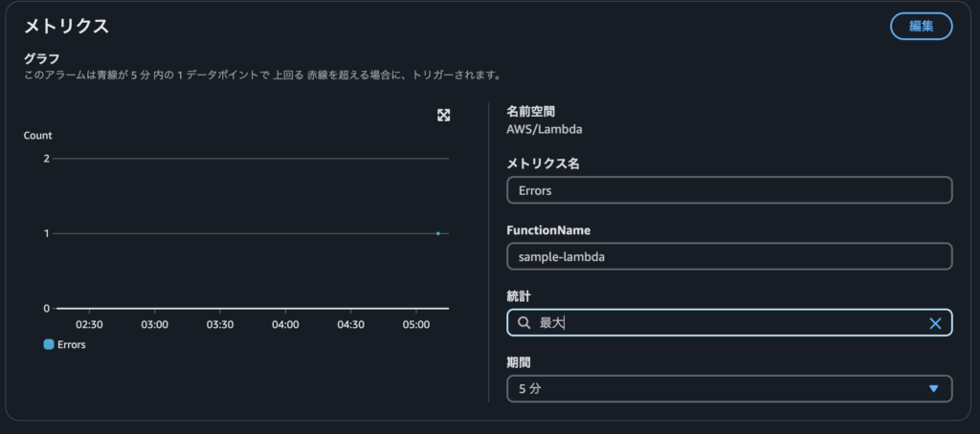The width and height of the screenshot is (980, 434).
Task: Click the blue triangle arrow in 期間 selector
Action: [x=934, y=388]
